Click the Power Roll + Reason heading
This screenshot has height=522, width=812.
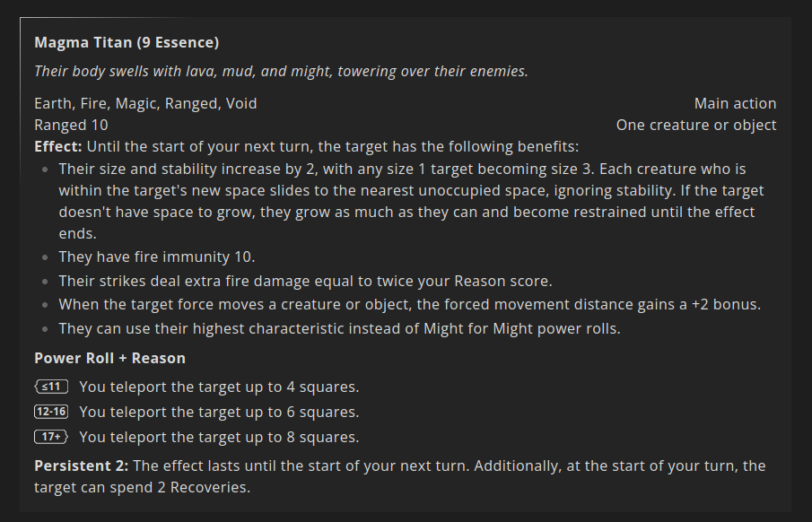tap(109, 358)
